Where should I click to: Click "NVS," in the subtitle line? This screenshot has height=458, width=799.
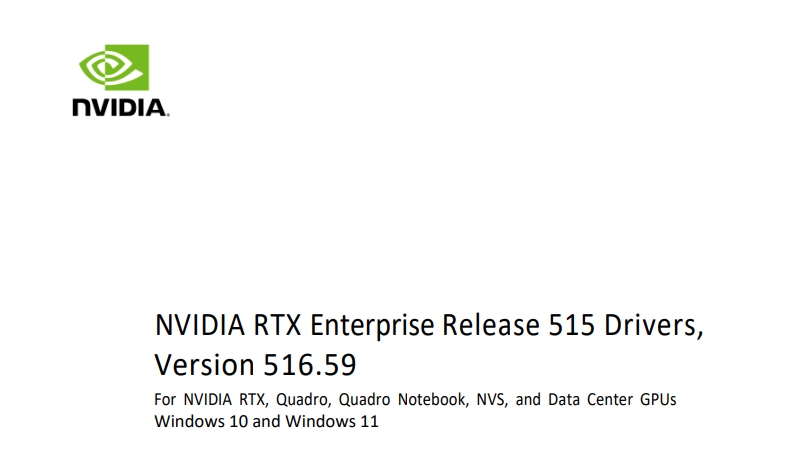(492, 399)
